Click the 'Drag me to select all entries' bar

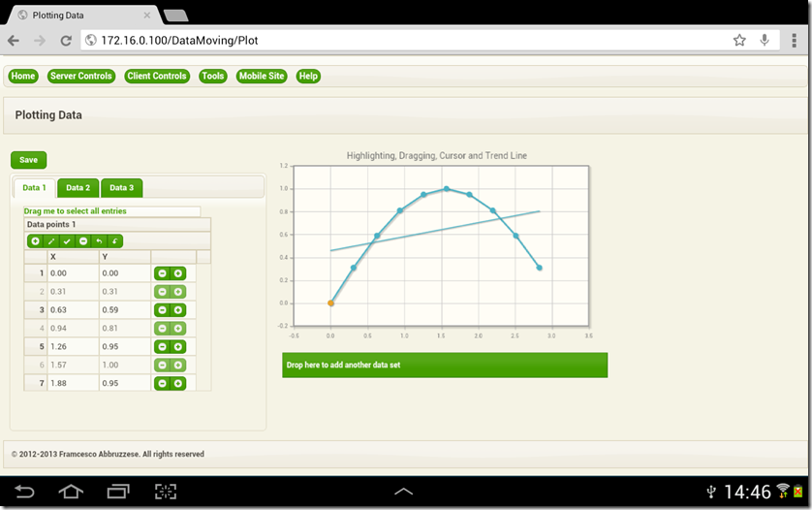pyautogui.click(x=111, y=211)
